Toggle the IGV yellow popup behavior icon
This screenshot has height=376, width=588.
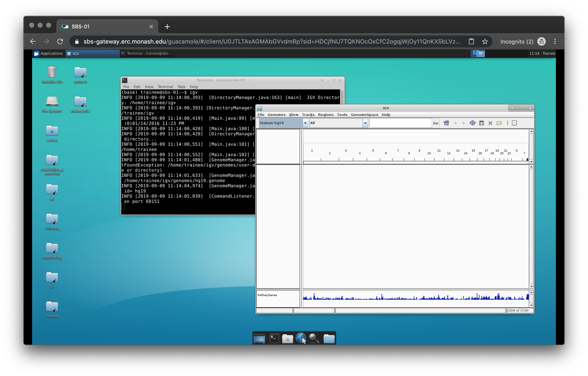point(499,123)
